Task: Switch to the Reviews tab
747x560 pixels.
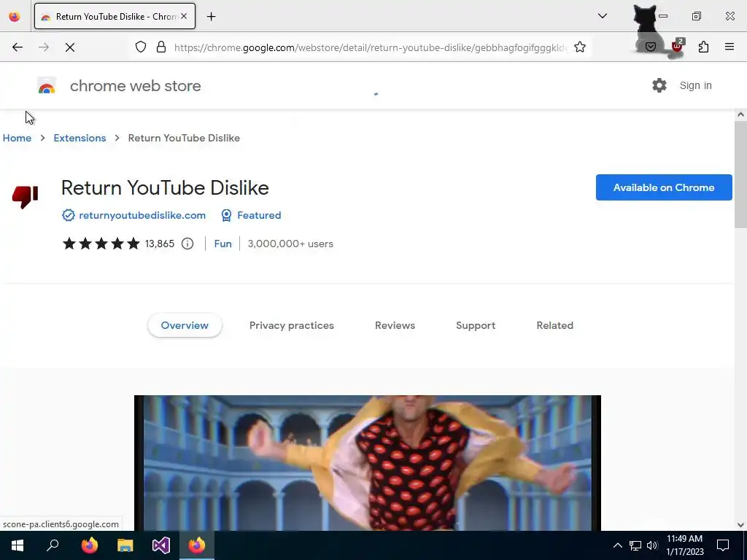Action: point(395,325)
